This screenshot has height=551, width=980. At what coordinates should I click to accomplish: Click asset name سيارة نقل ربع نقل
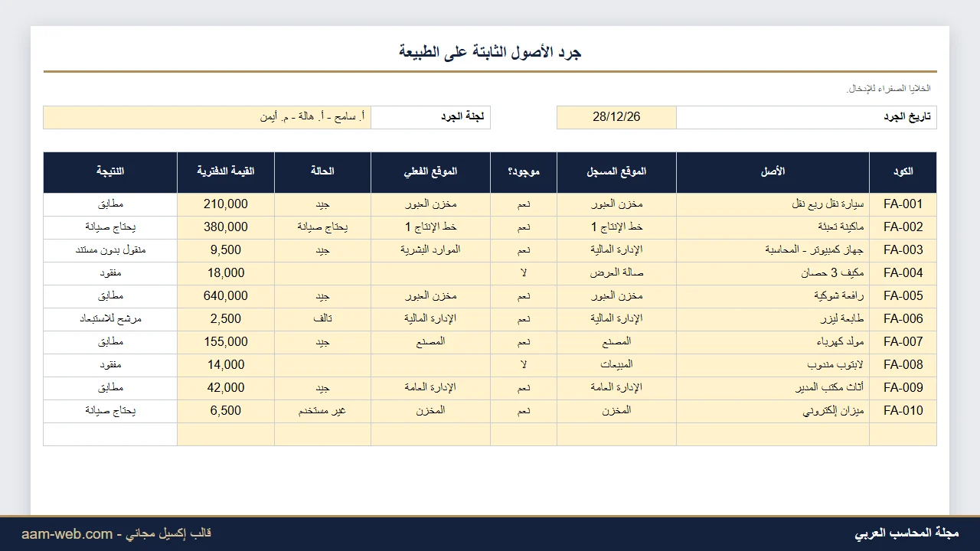coord(773,204)
